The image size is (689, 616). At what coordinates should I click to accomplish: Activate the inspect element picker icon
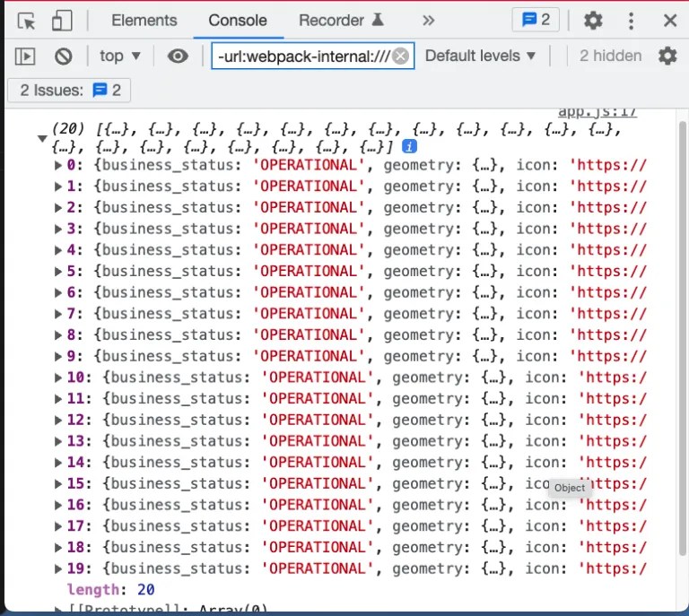point(26,21)
